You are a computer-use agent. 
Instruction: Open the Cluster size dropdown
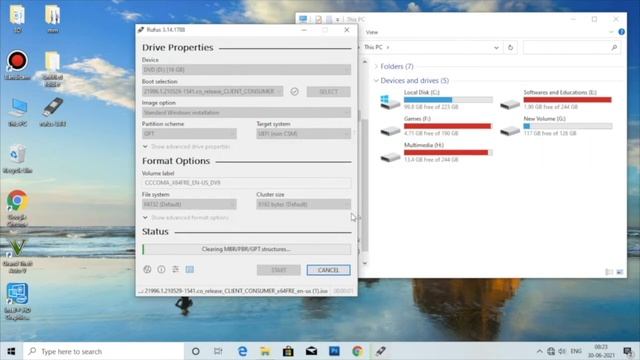tap(303, 204)
